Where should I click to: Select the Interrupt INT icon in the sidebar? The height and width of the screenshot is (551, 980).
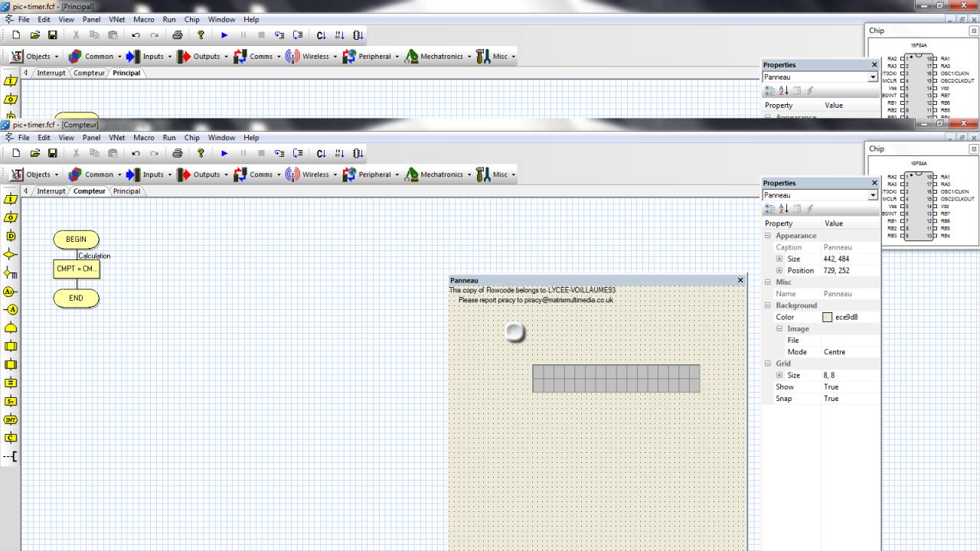tap(11, 419)
